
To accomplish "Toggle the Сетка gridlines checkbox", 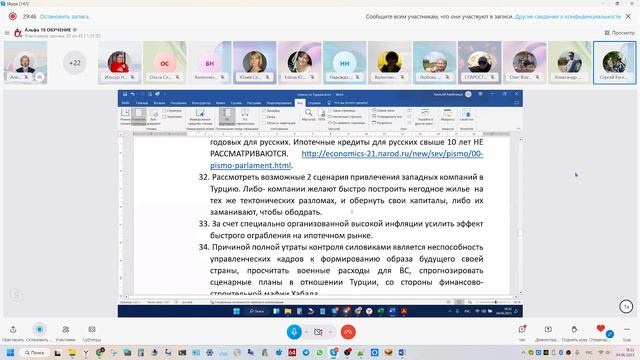I will pyautogui.click(x=269, y=117).
